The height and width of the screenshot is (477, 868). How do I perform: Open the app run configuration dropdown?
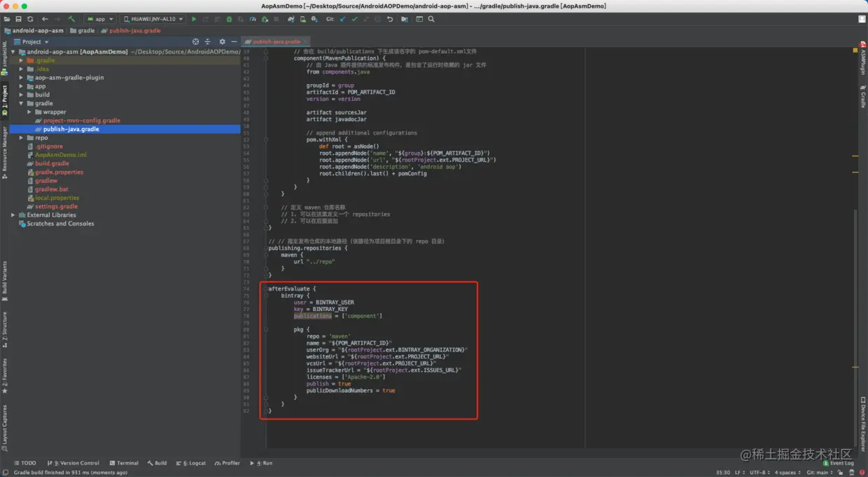pyautogui.click(x=100, y=19)
